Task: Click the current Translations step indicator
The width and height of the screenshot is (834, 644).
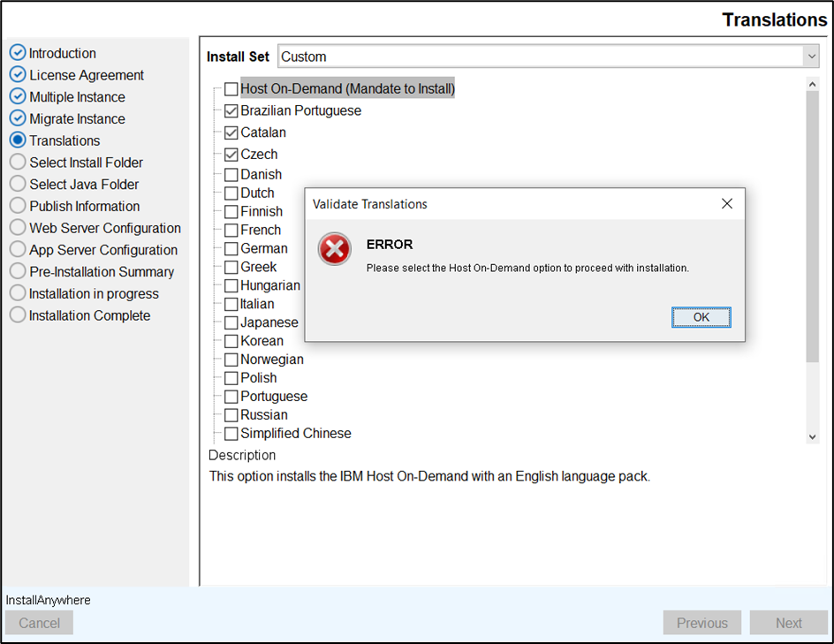Action: [x=18, y=140]
